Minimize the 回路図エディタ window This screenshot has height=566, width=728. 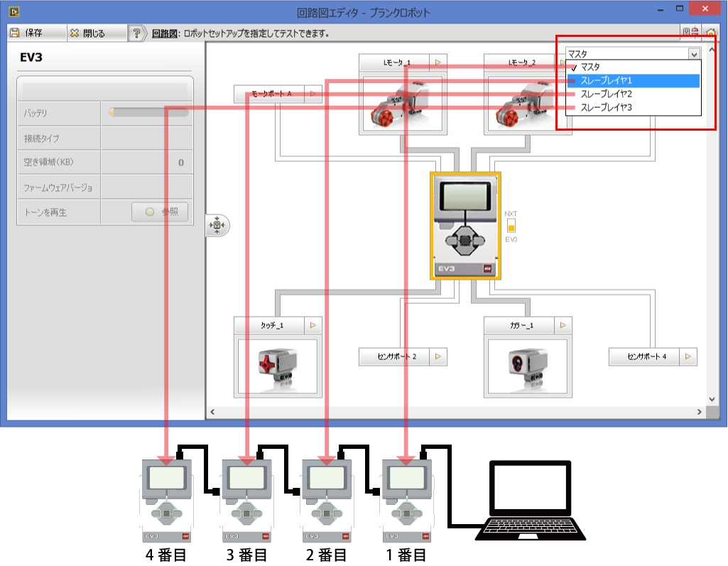[661, 9]
